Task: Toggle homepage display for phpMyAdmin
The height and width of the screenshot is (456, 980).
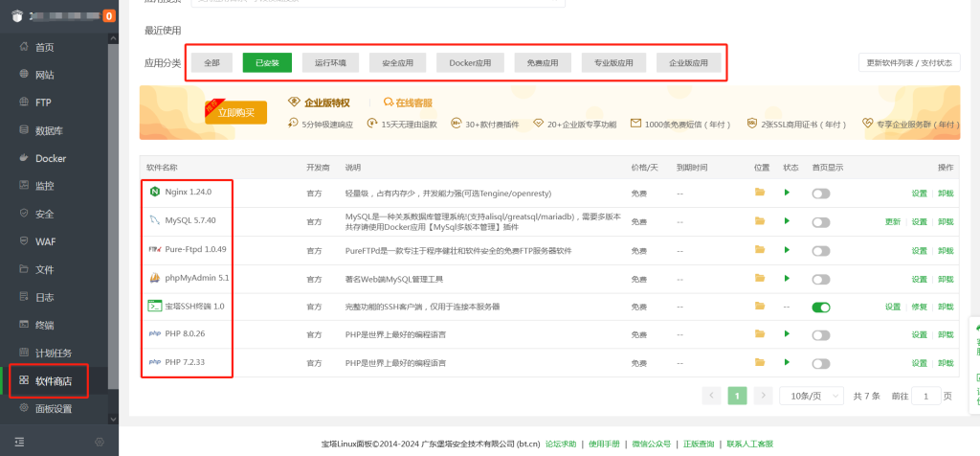Action: pyautogui.click(x=820, y=279)
